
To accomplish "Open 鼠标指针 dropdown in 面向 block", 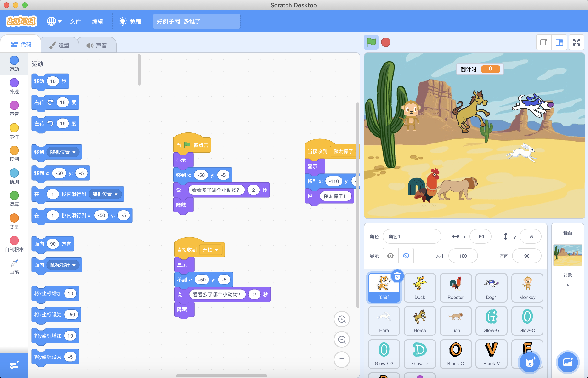I will point(63,265).
